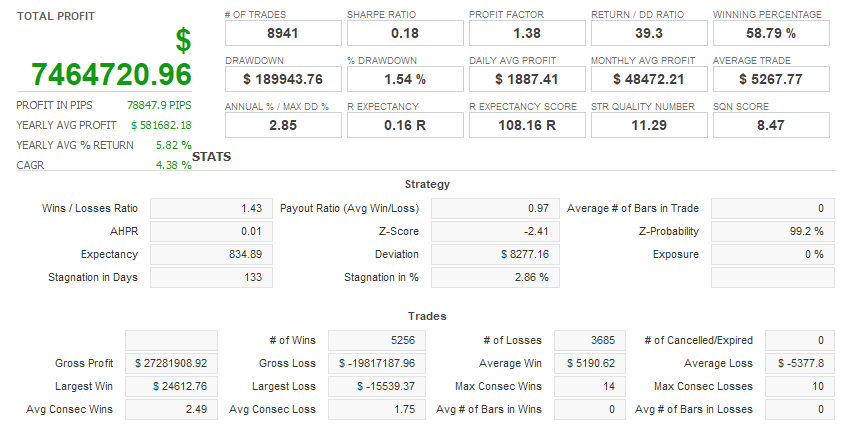Click the yearly avg profit figure
The height and width of the screenshot is (429, 846).
pyautogui.click(x=161, y=125)
